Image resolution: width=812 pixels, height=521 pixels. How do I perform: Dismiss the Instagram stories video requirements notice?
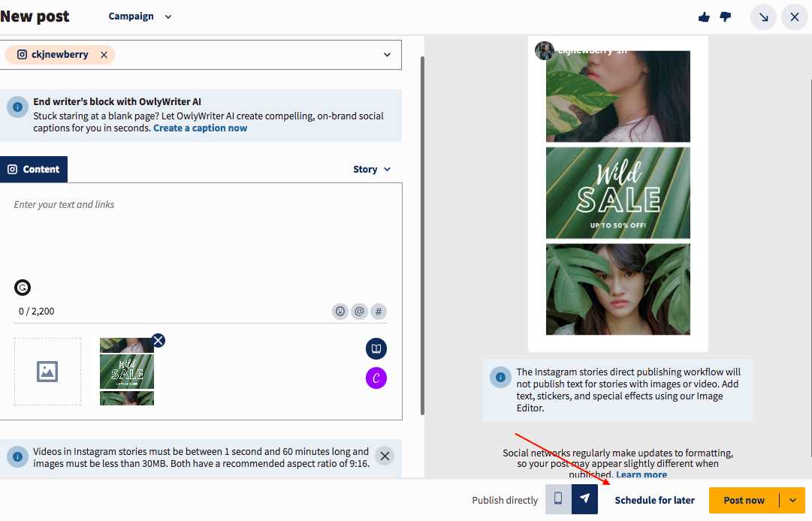click(385, 456)
